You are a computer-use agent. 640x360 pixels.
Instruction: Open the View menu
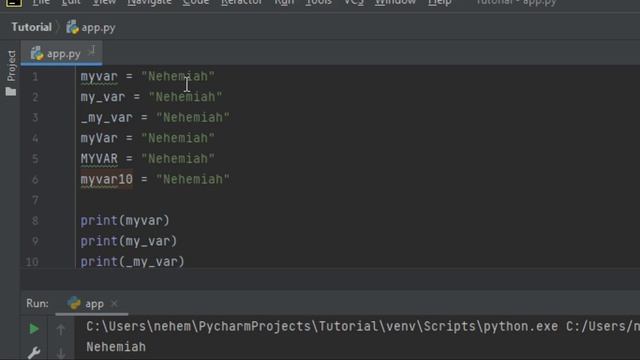104,2
